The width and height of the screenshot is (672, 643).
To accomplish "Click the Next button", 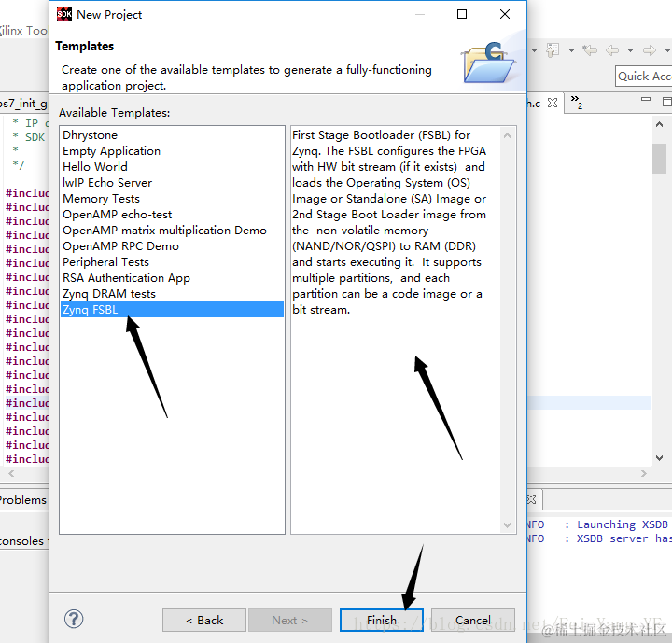I will [x=289, y=620].
